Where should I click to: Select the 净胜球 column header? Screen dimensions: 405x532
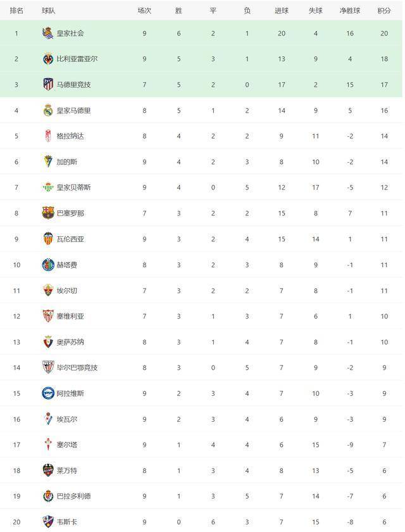pos(350,11)
